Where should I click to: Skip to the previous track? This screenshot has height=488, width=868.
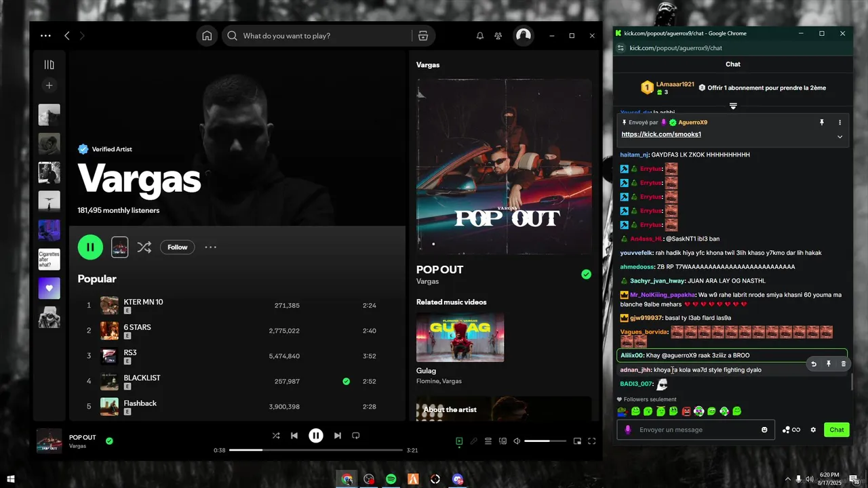pyautogui.click(x=294, y=436)
